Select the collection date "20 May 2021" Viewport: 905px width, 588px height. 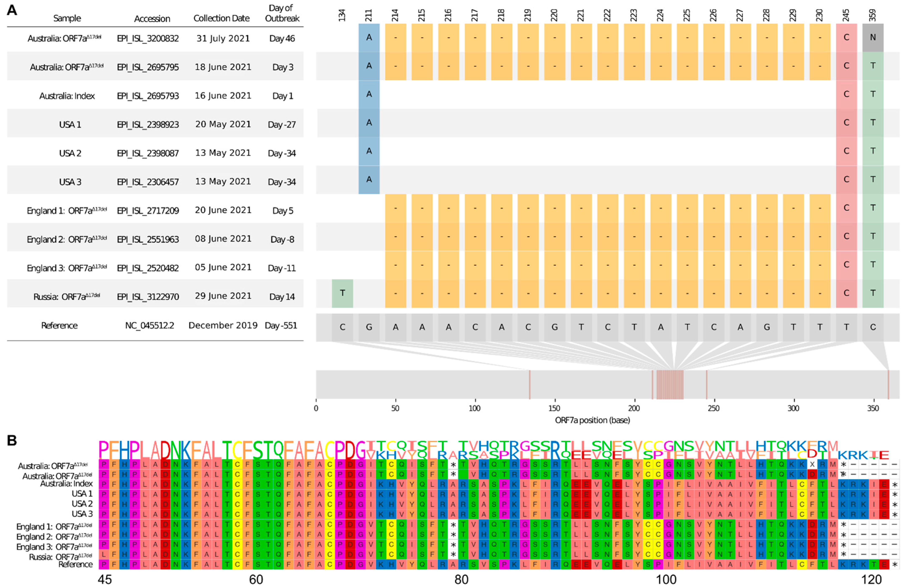[223, 124]
